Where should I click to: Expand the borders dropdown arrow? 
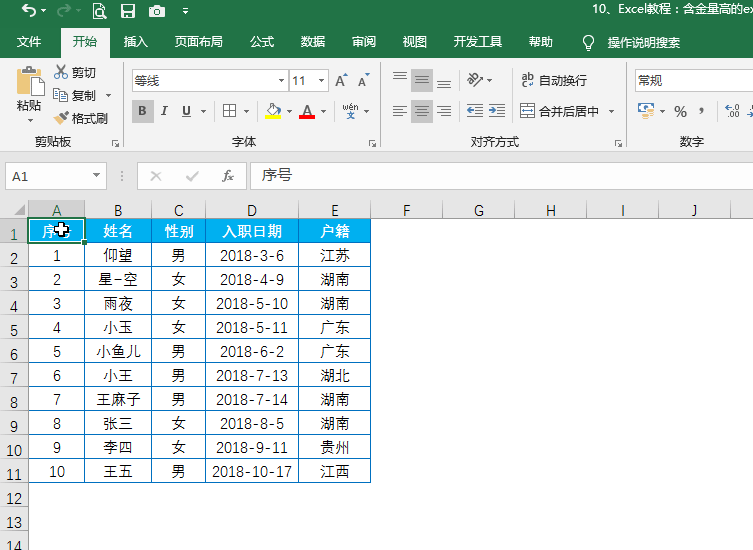[x=246, y=111]
